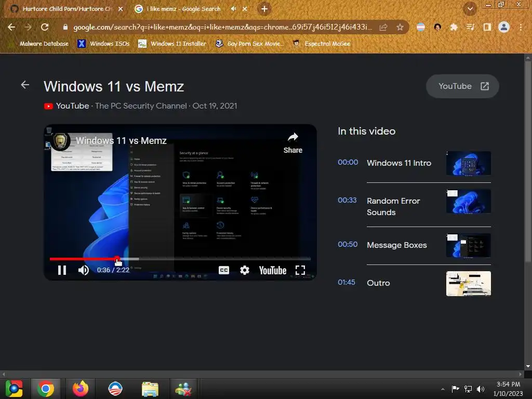Click the browser forward arrow
This screenshot has width=532, height=399.
click(x=28, y=27)
